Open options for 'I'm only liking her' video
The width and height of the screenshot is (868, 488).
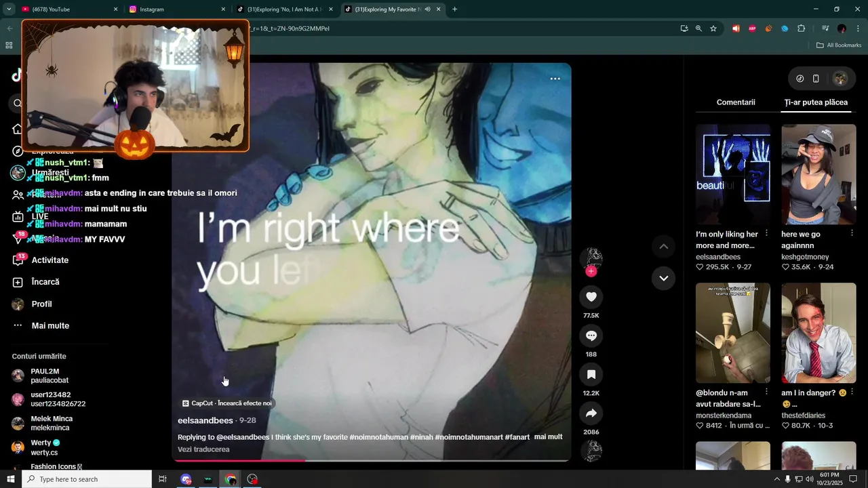[x=766, y=233]
